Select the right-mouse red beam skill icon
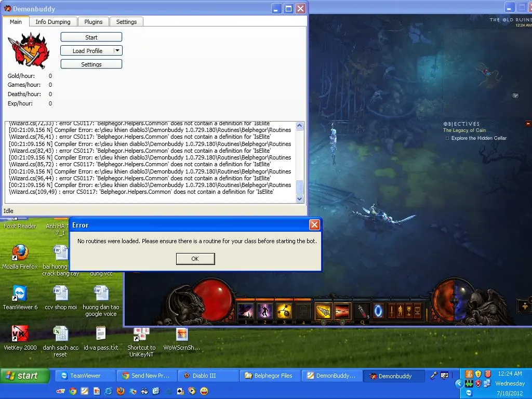The height and width of the screenshot is (399, 532). coord(342,311)
